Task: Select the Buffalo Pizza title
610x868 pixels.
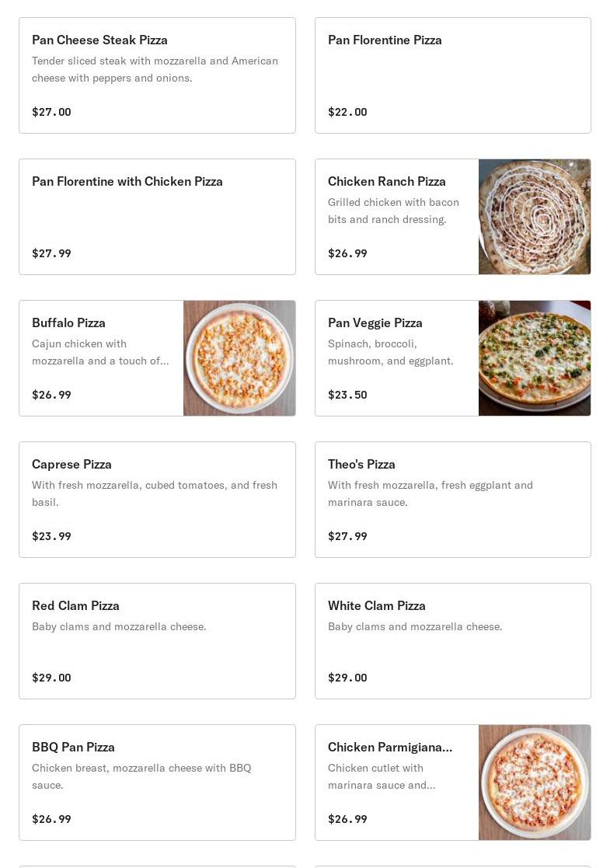Action: click(68, 322)
